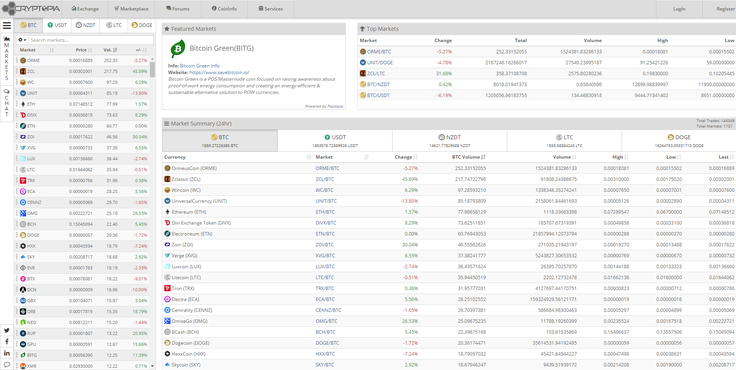Switch to the USDT tab in the left market panel
The width and height of the screenshot is (736, 370).
(x=57, y=25)
